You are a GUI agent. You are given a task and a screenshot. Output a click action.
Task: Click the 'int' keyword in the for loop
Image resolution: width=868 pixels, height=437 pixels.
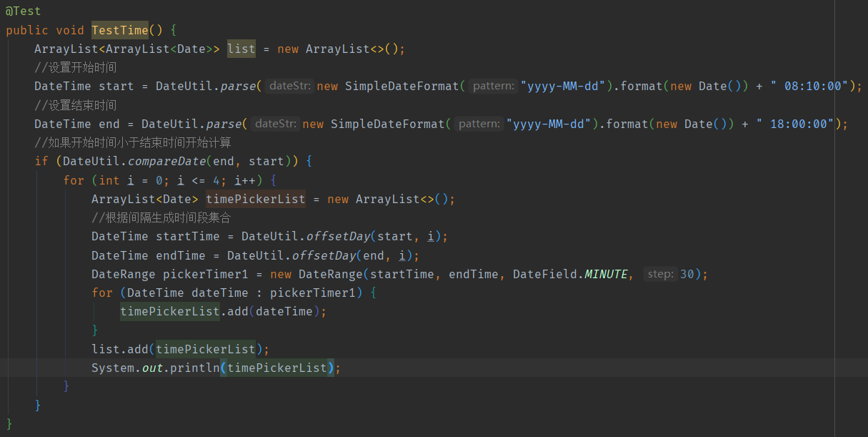[x=109, y=180]
